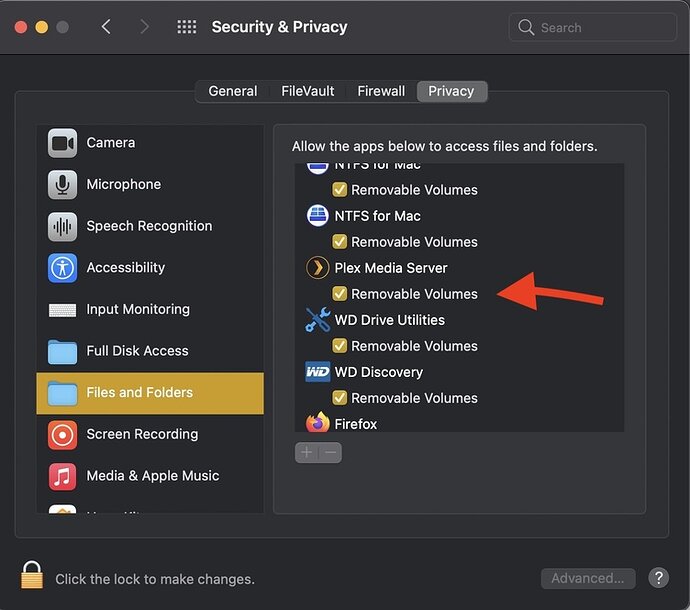Click the Camera icon in privacy list
Image resolution: width=690 pixels, height=610 pixels.
[62, 143]
